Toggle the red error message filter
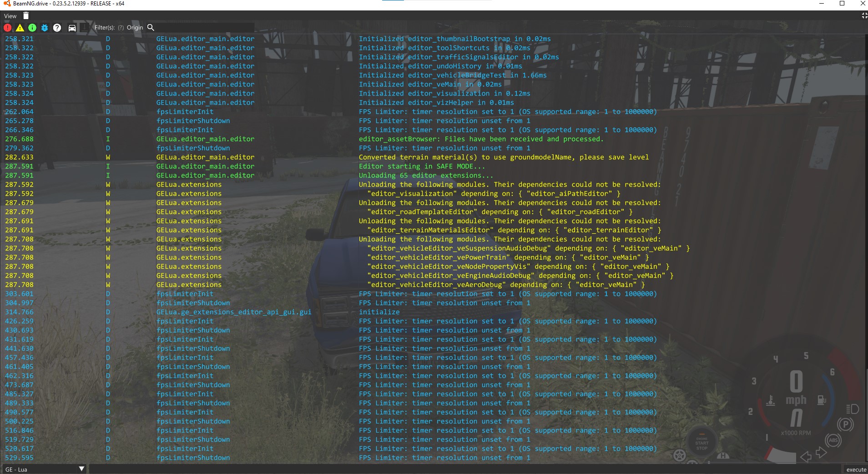The image size is (868, 474). 8,28
